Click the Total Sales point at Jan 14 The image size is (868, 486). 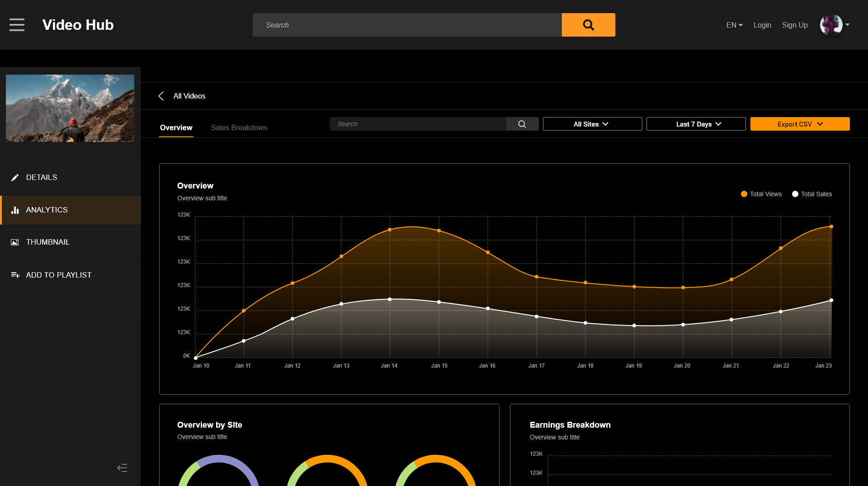coord(390,299)
